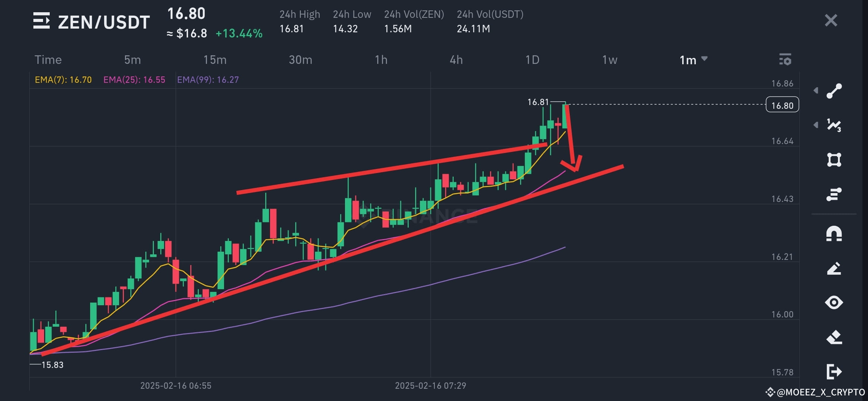Tap the 16.81 high price marker
Screen dimensions: 868x401
[x=538, y=102]
